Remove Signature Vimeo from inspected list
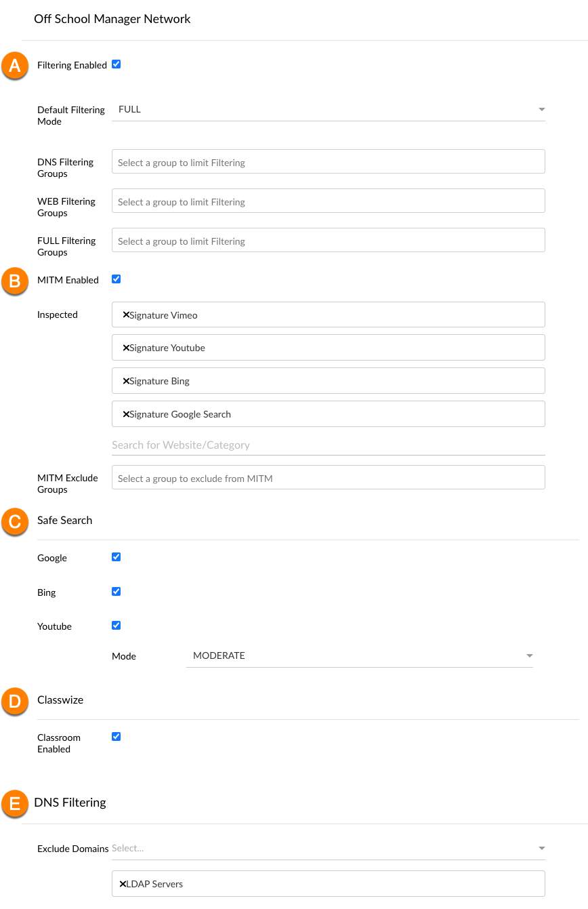The image size is (588, 909). [126, 315]
